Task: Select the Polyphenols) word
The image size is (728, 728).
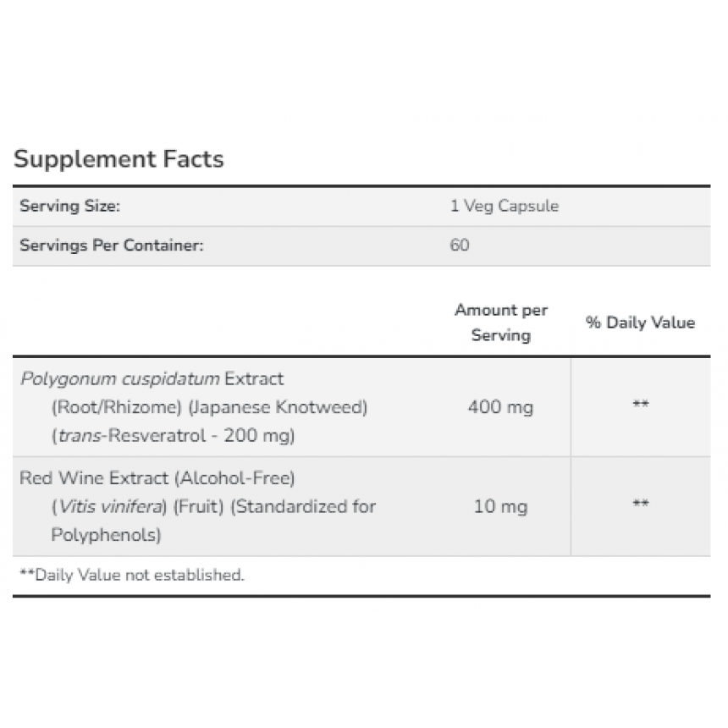Action: click(x=106, y=535)
